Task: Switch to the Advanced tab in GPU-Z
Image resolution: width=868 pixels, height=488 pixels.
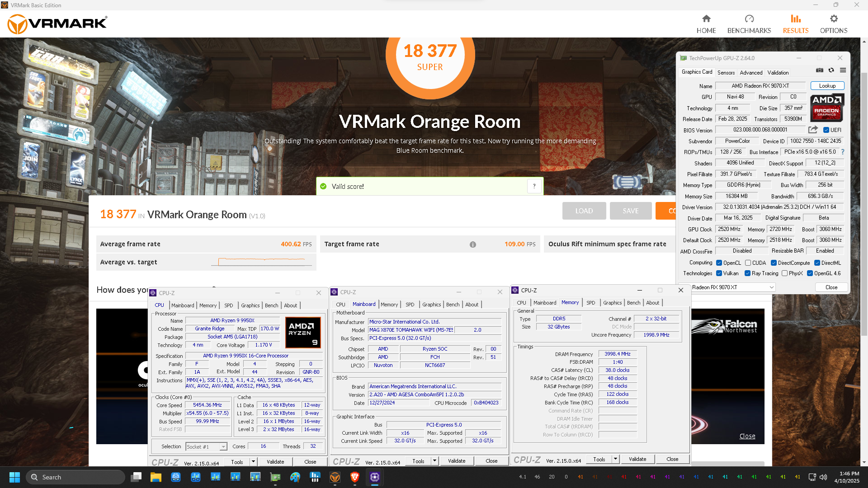Action: tap(751, 73)
